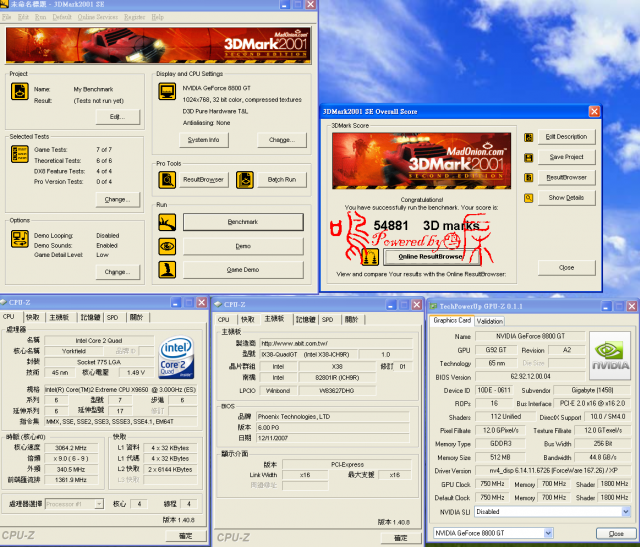Click the Selected Tests checklist icon
This screenshot has height=547, width=640.
tap(20, 154)
